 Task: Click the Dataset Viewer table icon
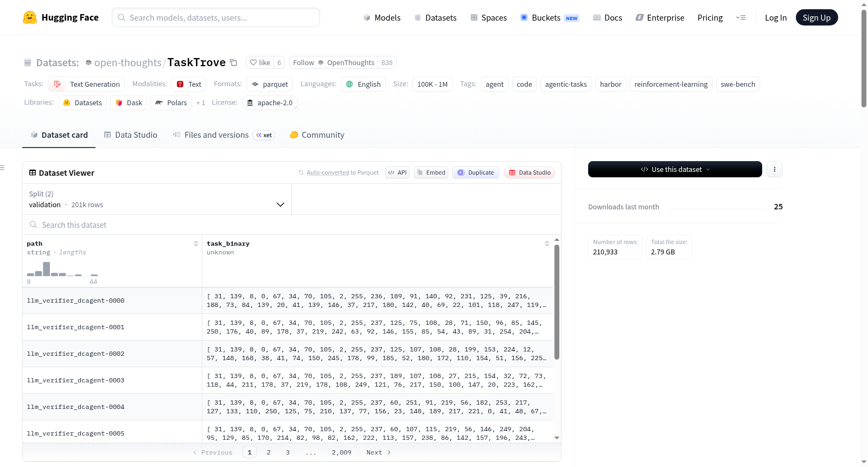coord(33,172)
